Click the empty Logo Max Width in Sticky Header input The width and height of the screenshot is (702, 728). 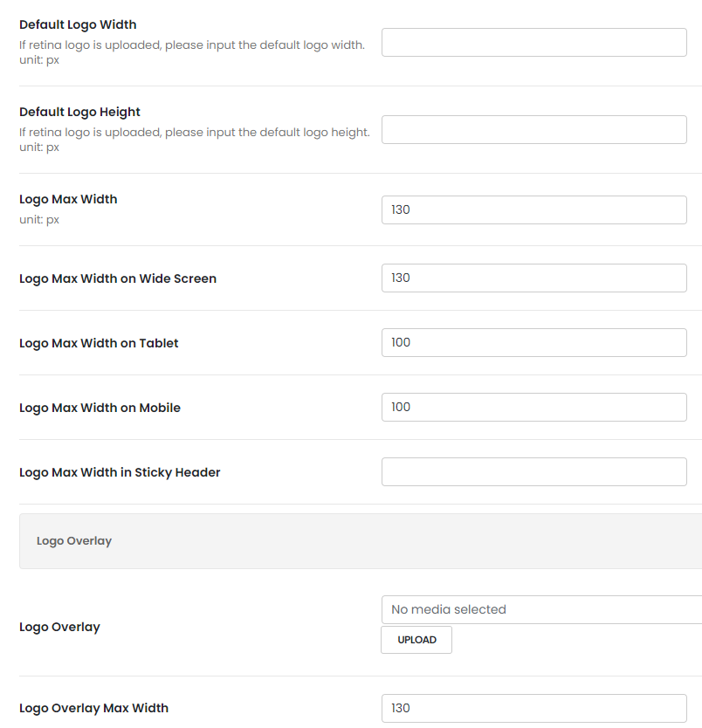[533, 471]
